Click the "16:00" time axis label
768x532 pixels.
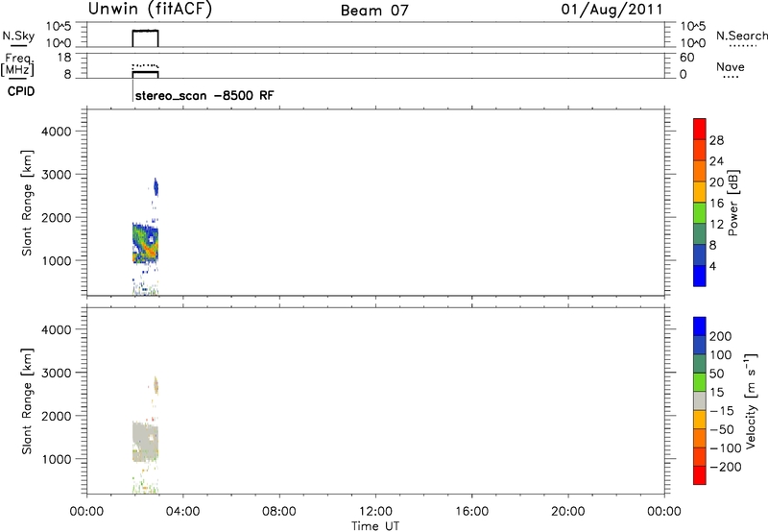pyautogui.click(x=471, y=512)
